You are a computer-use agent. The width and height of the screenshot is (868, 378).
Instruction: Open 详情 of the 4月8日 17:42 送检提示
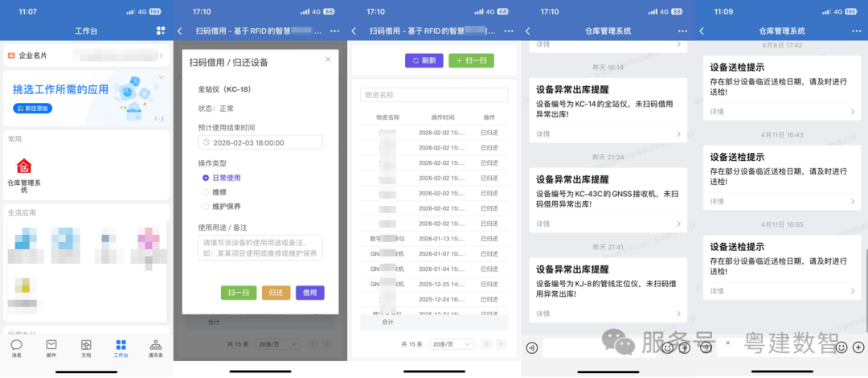click(782, 112)
